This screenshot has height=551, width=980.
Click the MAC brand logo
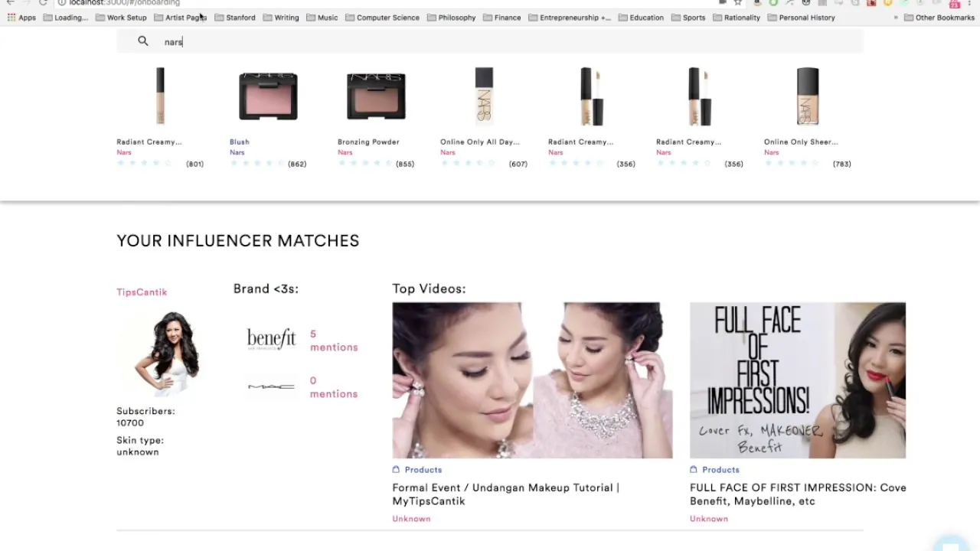tap(271, 386)
